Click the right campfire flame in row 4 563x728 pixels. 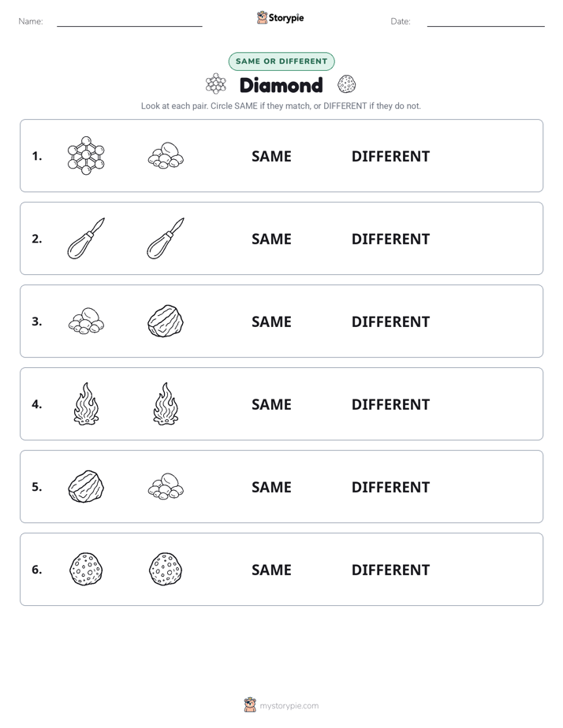166,404
